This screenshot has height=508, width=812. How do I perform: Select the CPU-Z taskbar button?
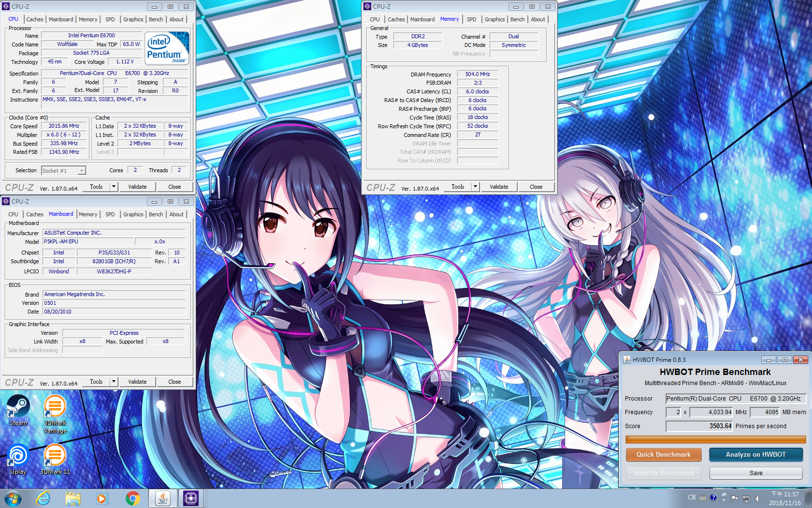pos(191,498)
